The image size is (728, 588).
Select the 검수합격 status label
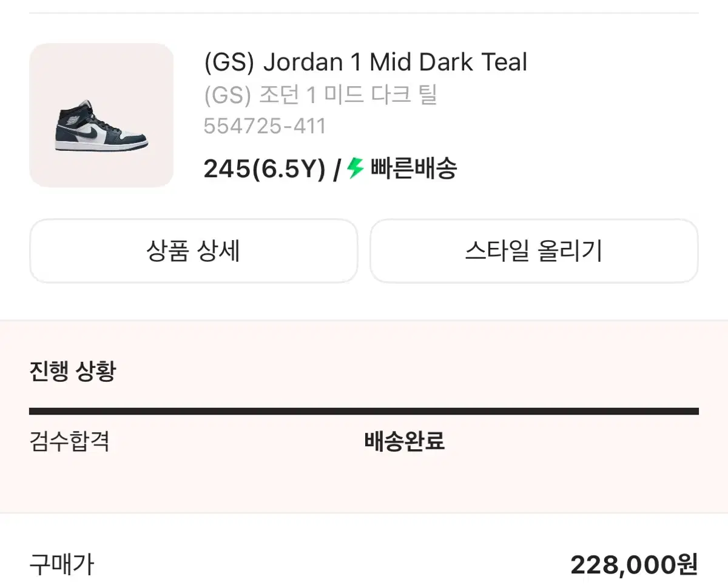[69, 441]
